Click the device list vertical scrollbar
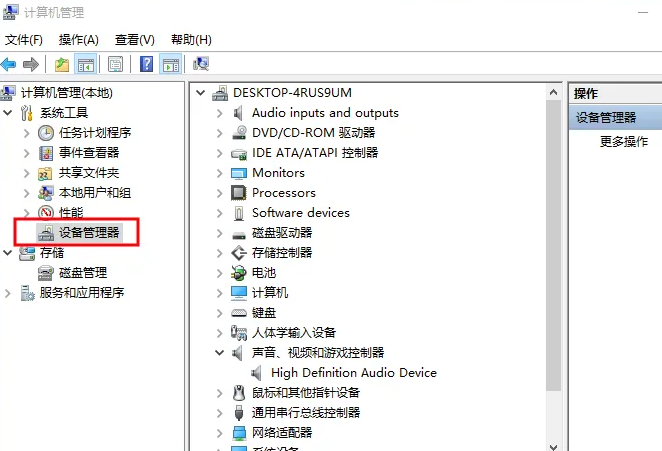Image resolution: width=662 pixels, height=451 pixels. click(553, 250)
